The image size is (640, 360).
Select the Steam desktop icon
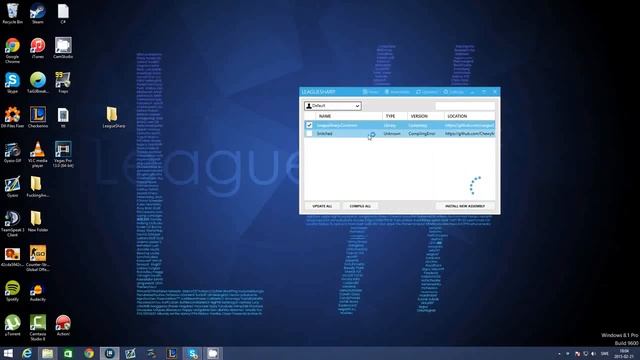38,13
